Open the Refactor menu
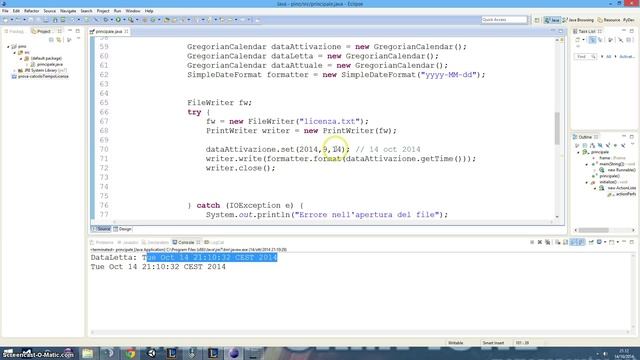Screen dimensions: 640x360 tap(31, 11)
